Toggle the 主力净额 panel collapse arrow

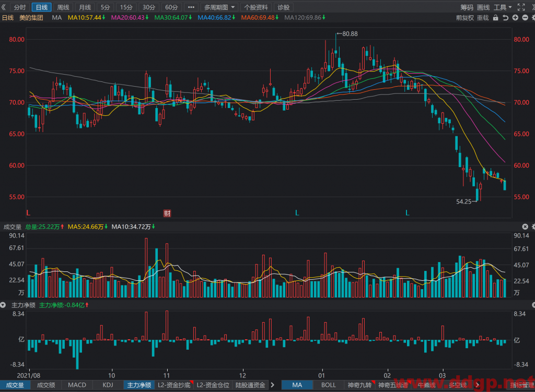pos(3,305)
